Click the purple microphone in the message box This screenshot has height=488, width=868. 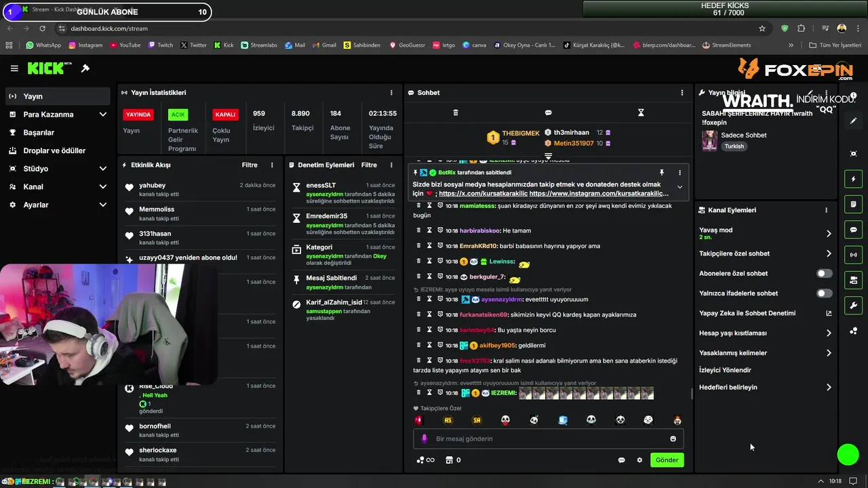(425, 439)
